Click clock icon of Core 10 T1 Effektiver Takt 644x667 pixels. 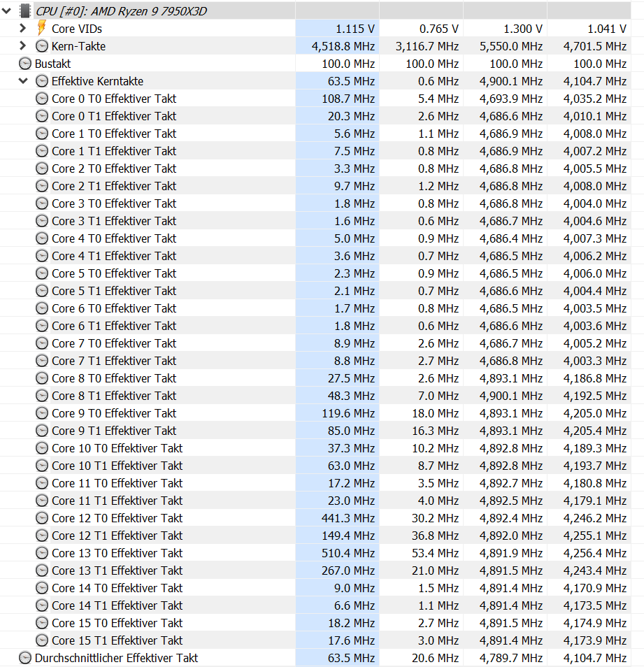42,466
